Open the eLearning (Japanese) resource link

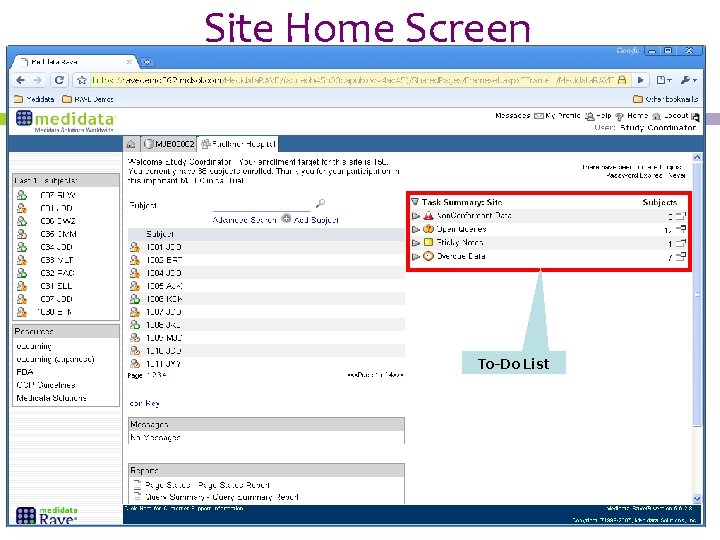coord(55,359)
